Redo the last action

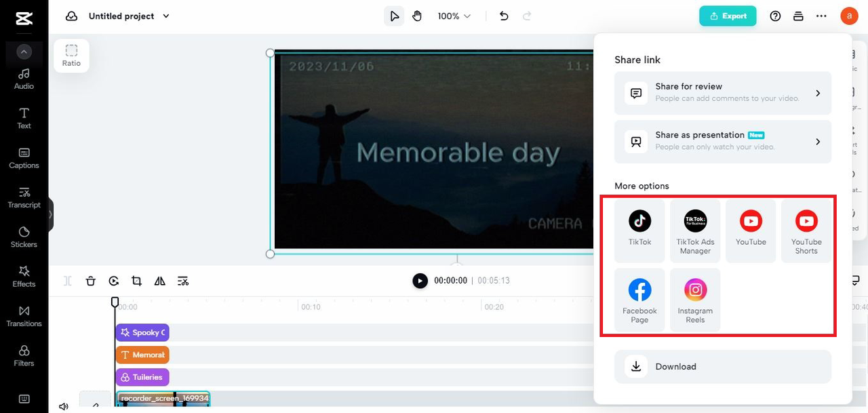pyautogui.click(x=527, y=16)
